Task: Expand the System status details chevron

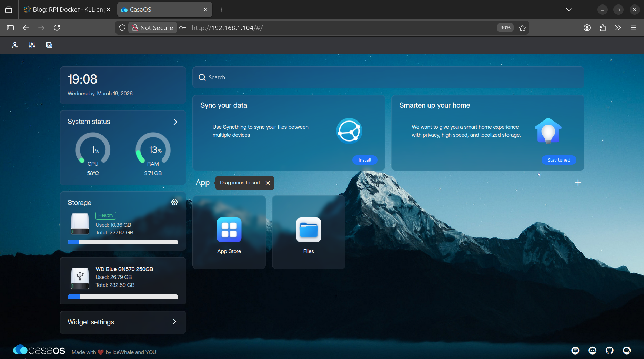Action: pyautogui.click(x=175, y=122)
